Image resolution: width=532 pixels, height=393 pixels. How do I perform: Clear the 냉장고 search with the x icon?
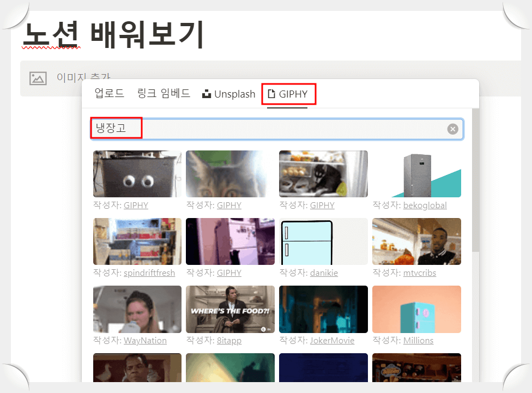click(x=452, y=129)
